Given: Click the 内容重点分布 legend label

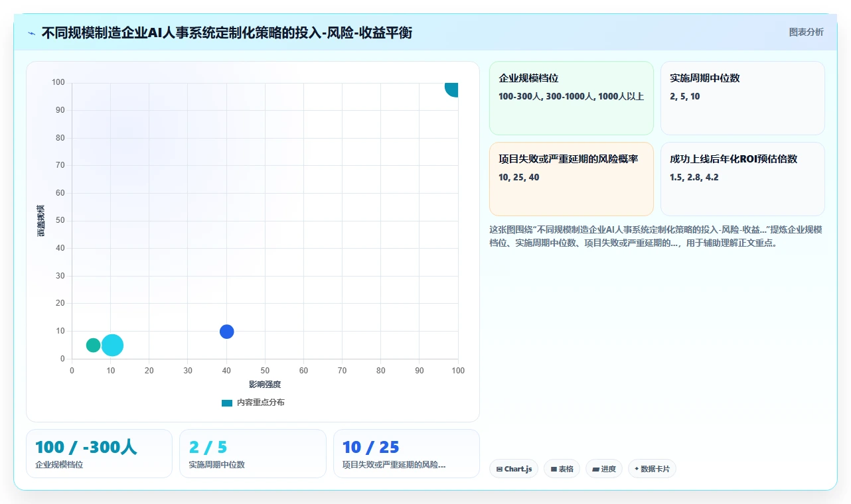Looking at the screenshot, I should tap(260, 403).
